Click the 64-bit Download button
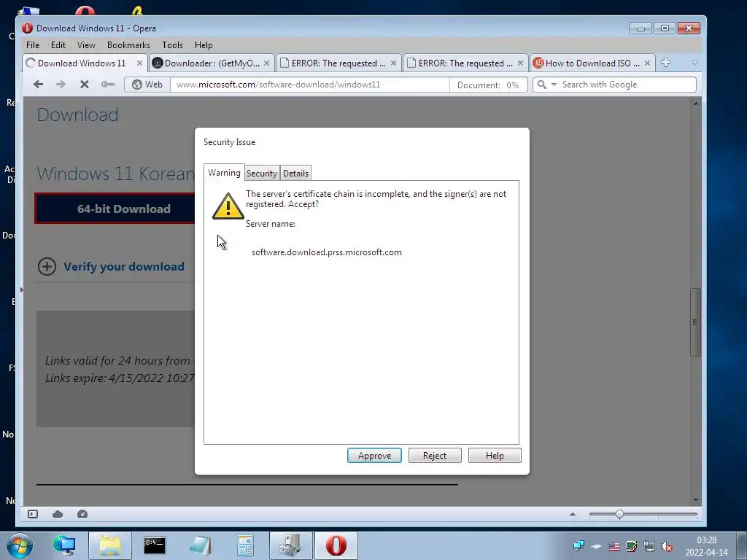 click(115, 209)
